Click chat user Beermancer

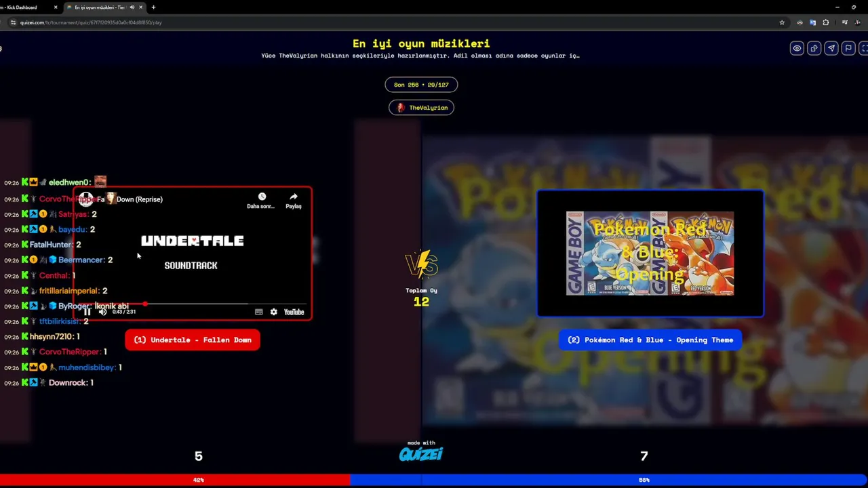82,260
